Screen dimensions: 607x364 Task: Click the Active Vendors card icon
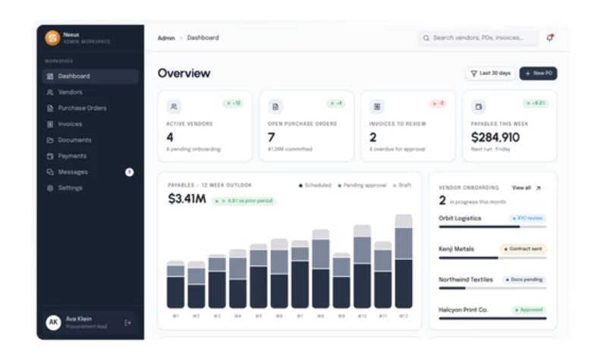pos(174,106)
